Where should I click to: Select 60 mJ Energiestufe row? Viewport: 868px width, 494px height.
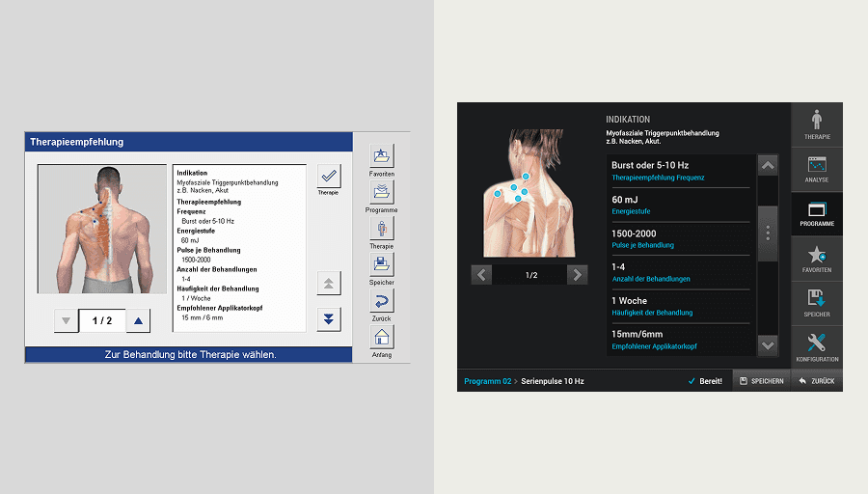(681, 205)
